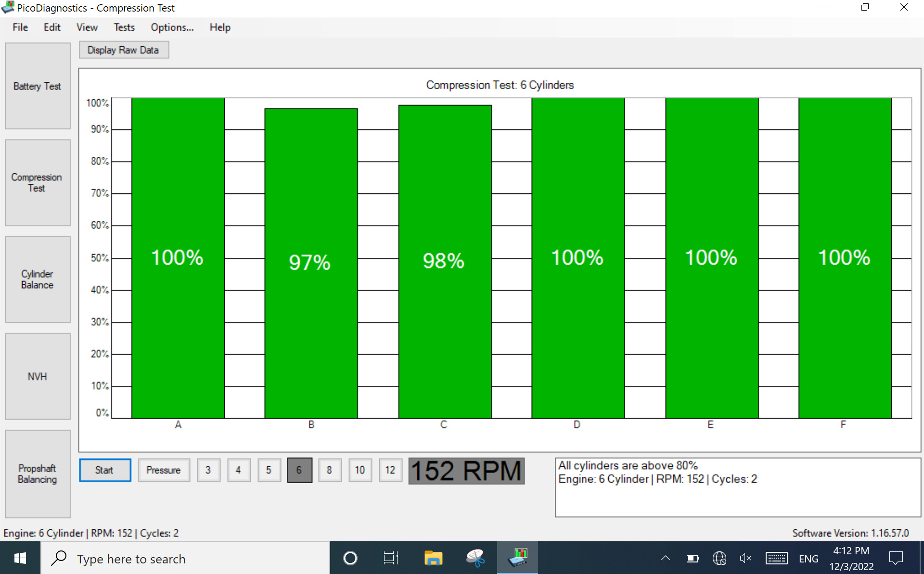Open the Edit menu
Screen dimensions: 924x574
click(52, 27)
